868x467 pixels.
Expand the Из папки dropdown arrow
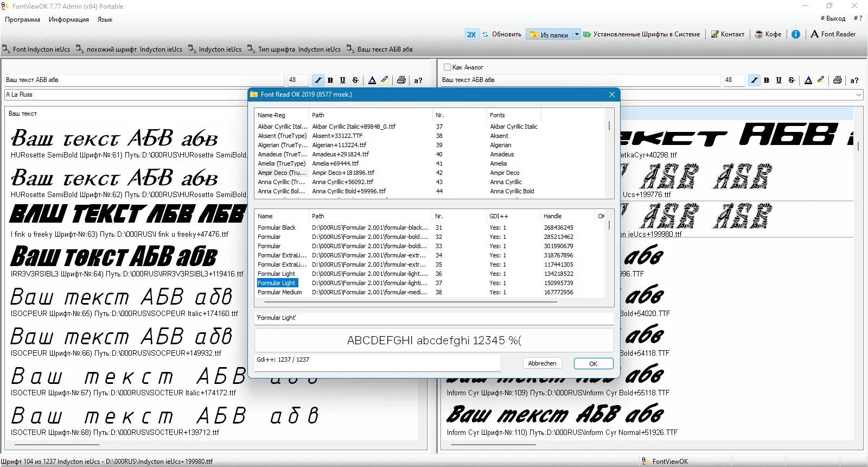(577, 34)
